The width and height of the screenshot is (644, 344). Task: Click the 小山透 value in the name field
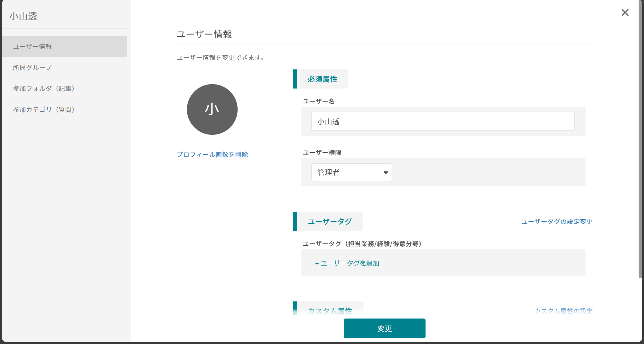(328, 121)
